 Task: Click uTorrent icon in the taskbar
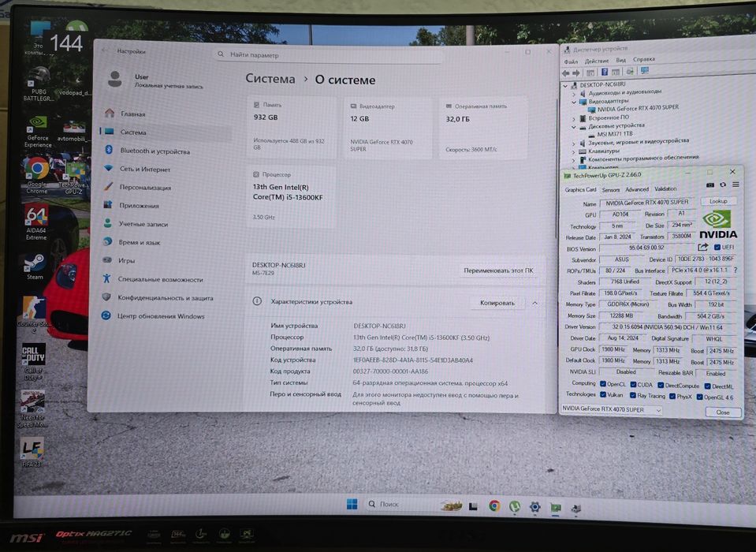(515, 506)
